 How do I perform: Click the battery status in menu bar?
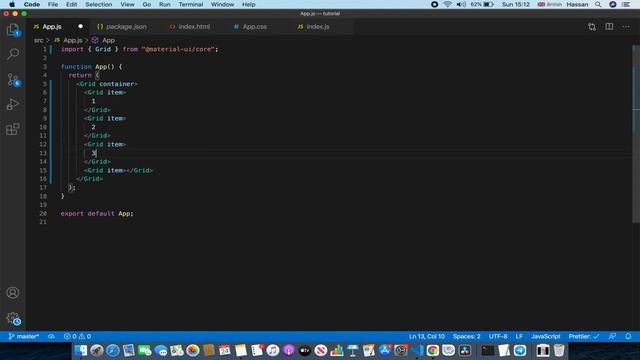[x=482, y=4]
